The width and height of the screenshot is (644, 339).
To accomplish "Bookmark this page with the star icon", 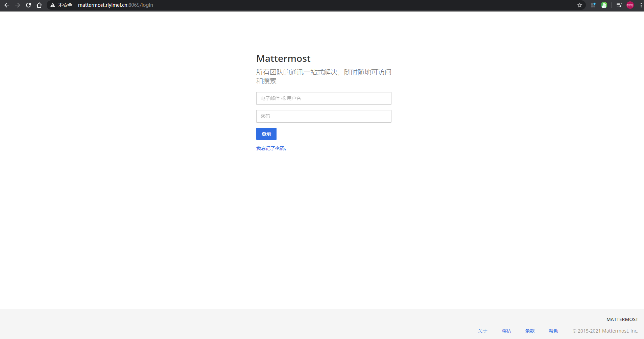I will point(580,5).
